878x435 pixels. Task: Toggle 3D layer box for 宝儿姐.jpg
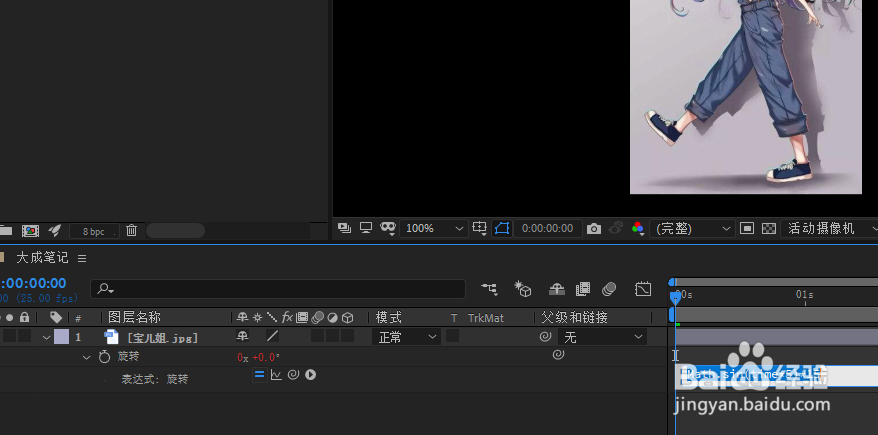tap(347, 336)
